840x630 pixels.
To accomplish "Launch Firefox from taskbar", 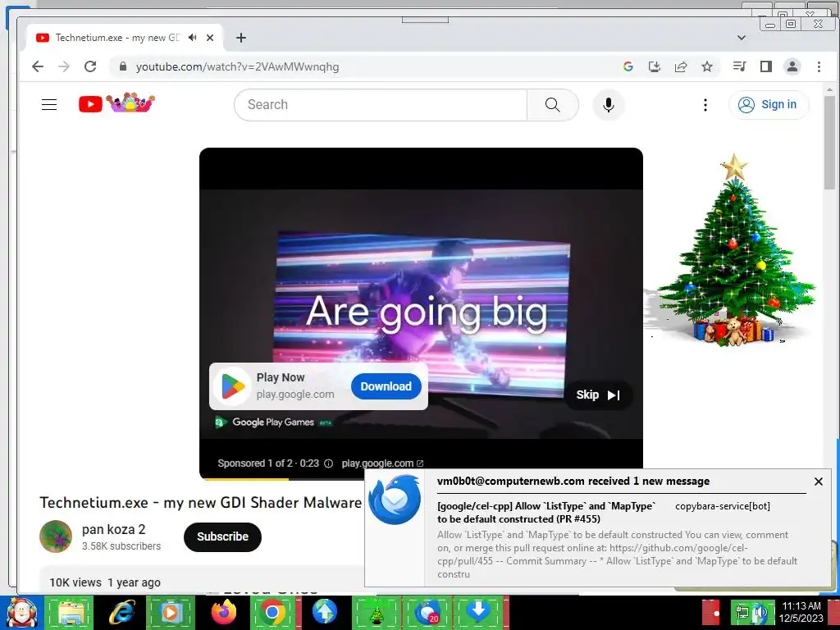I will 223,613.
